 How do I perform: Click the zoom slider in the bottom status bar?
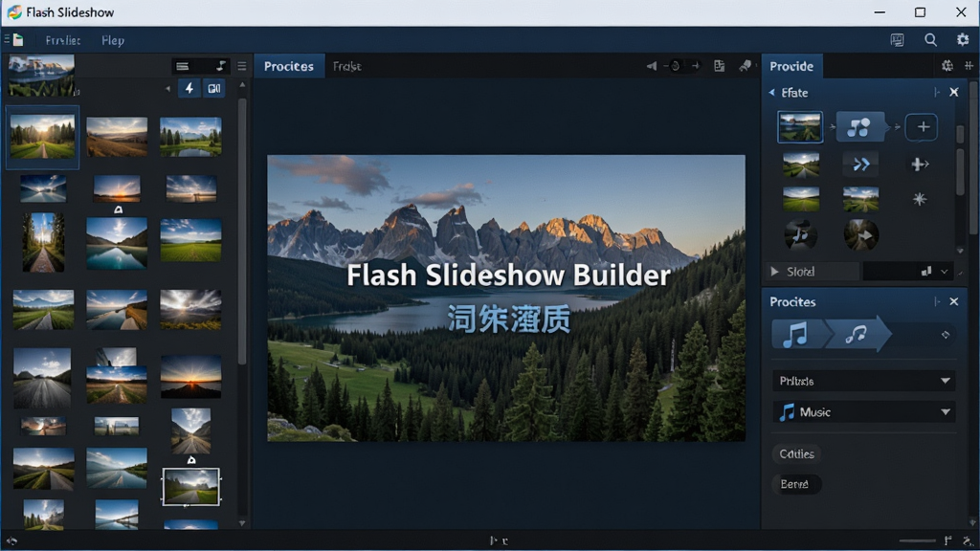tap(917, 541)
